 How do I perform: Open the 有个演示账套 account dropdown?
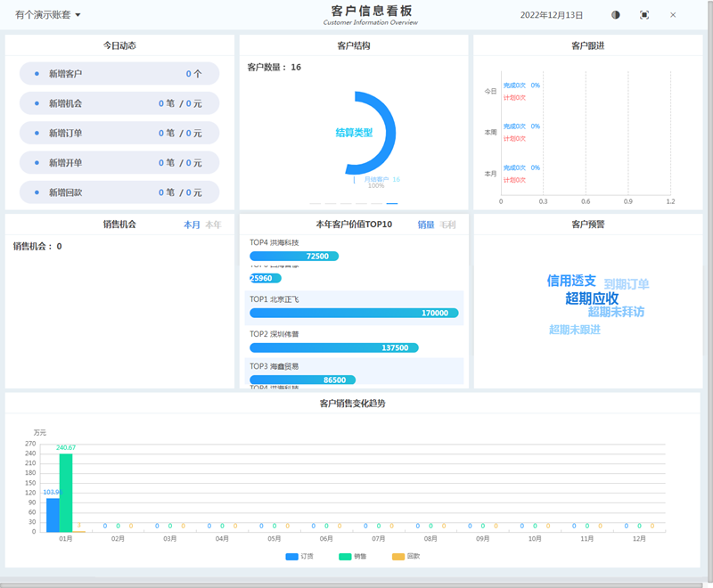[48, 14]
